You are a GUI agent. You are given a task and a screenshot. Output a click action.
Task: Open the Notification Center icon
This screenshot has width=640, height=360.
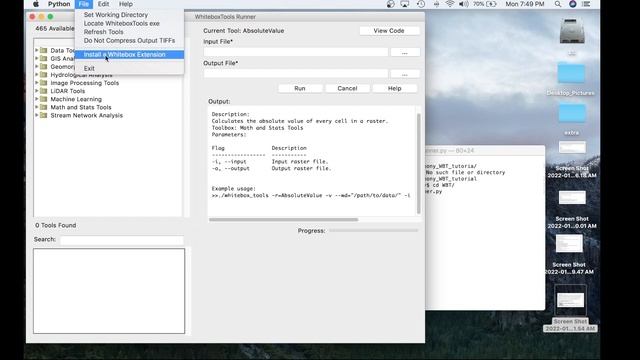pos(587,4)
